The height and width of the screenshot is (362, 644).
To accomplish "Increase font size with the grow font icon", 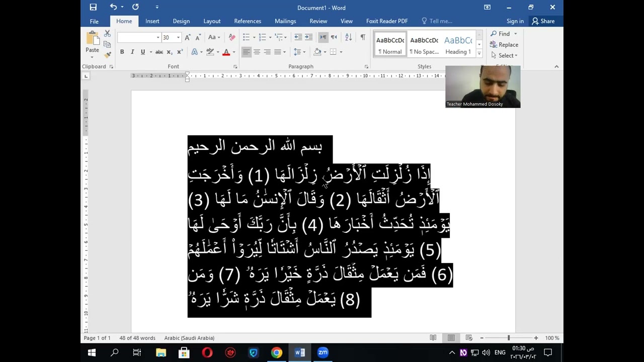I will tap(188, 37).
